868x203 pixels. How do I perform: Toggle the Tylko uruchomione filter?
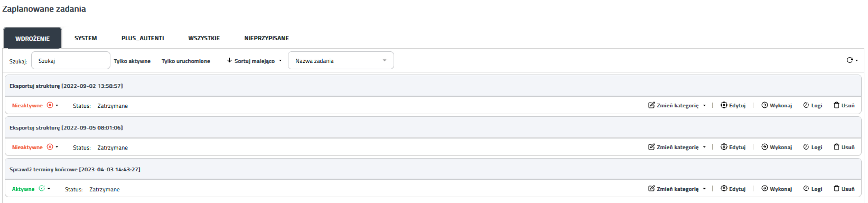coord(186,61)
